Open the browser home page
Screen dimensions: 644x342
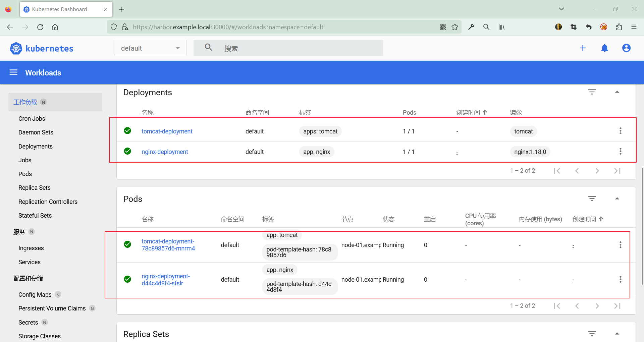tap(55, 27)
